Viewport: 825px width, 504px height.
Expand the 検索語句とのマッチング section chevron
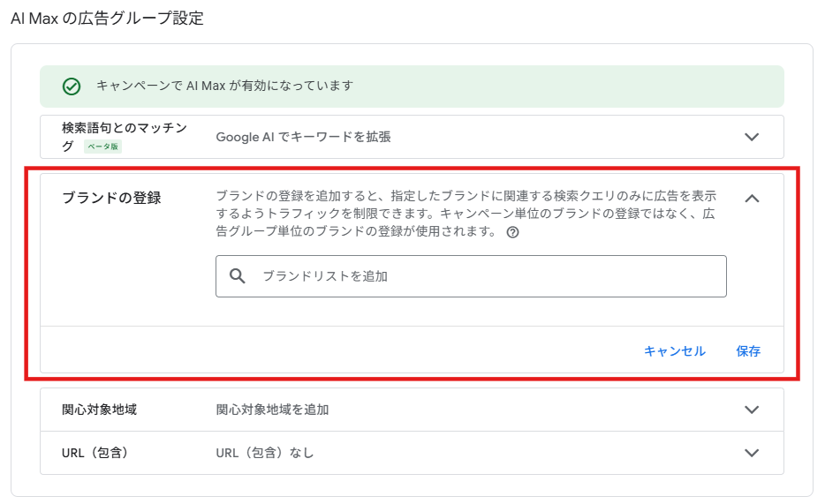pyautogui.click(x=752, y=137)
